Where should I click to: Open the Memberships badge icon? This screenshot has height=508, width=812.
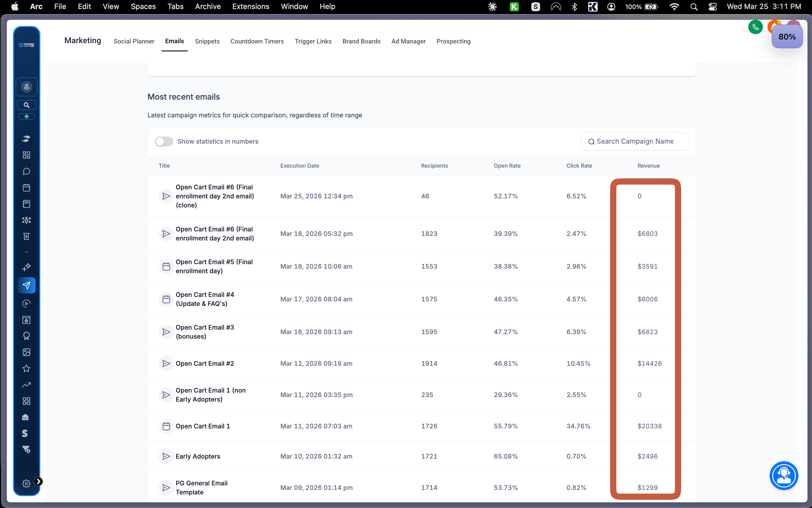point(27,336)
